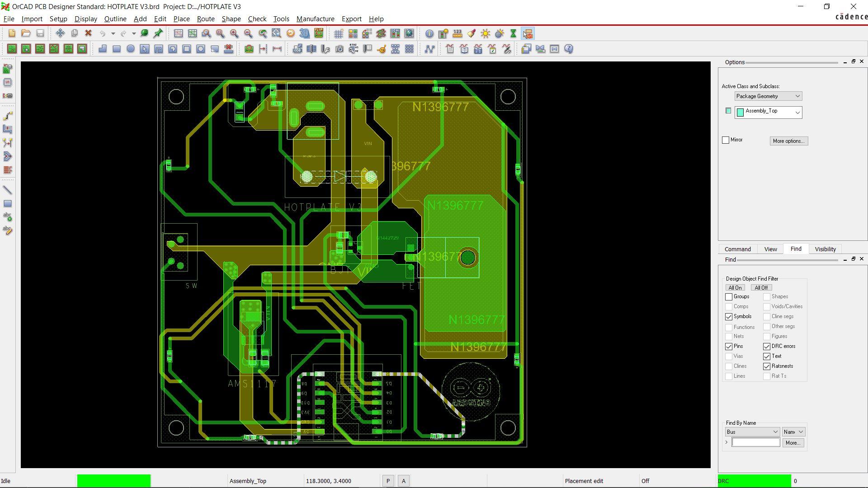Click the Measure ruler icon
The height and width of the screenshot is (488, 868).
pos(458,33)
